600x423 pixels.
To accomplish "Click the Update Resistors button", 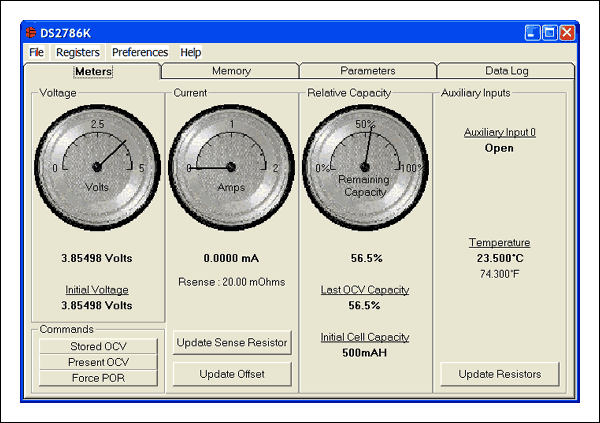I will 499,374.
